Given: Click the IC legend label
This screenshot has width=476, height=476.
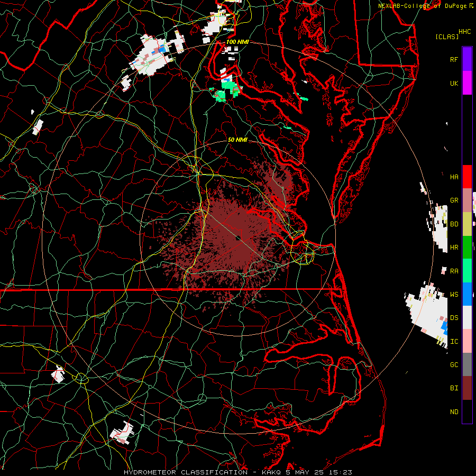Looking at the screenshot, I should coord(454,341).
